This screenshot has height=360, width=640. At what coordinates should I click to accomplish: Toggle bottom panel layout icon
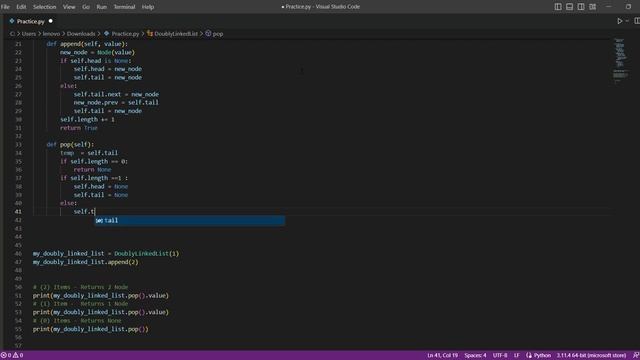tap(569, 7)
